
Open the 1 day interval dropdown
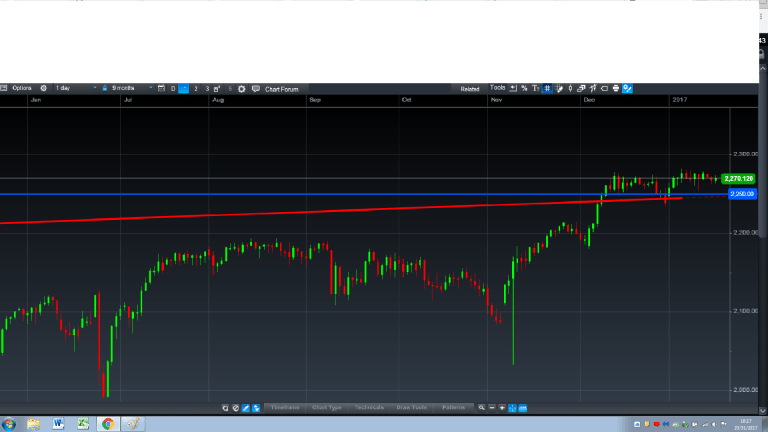76,88
